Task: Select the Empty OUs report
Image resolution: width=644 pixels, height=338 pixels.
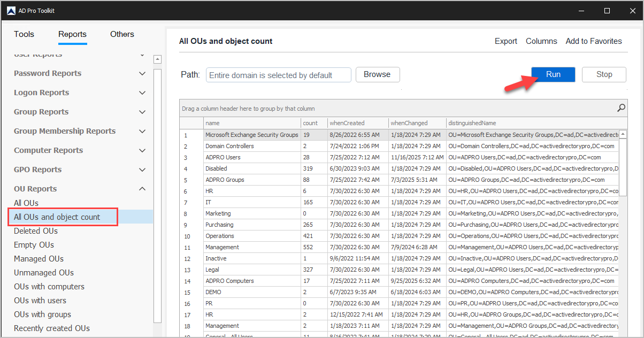Action: (34, 245)
